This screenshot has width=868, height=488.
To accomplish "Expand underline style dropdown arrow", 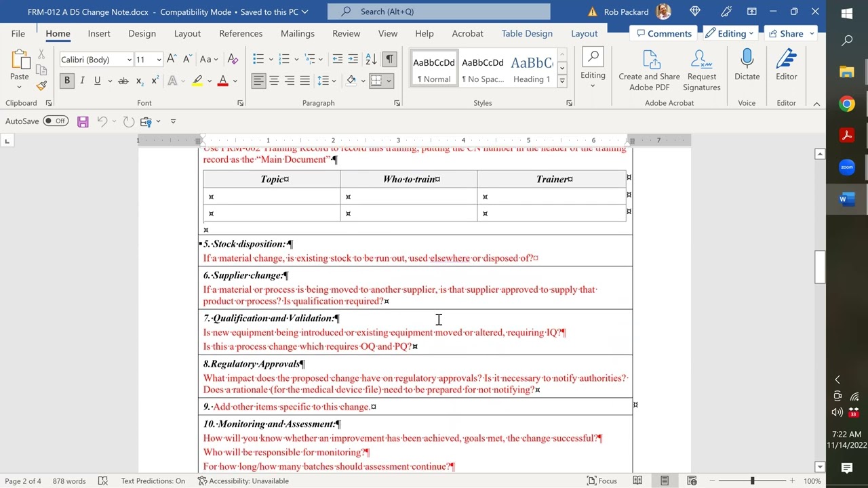I will coord(108,81).
